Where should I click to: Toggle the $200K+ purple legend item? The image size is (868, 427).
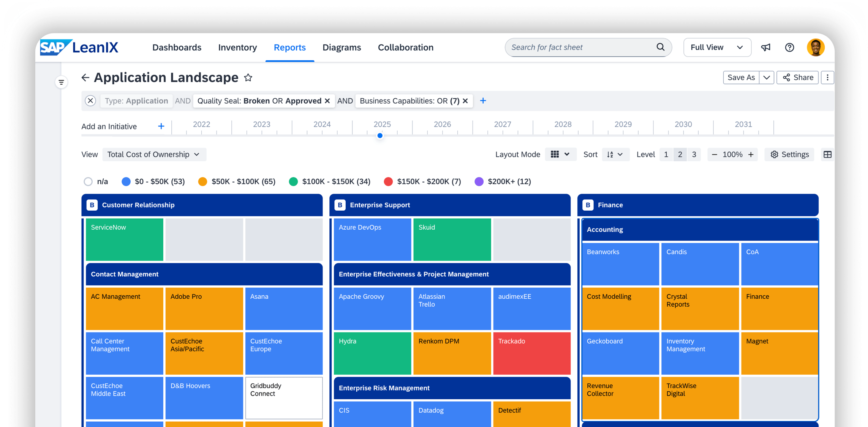(479, 181)
